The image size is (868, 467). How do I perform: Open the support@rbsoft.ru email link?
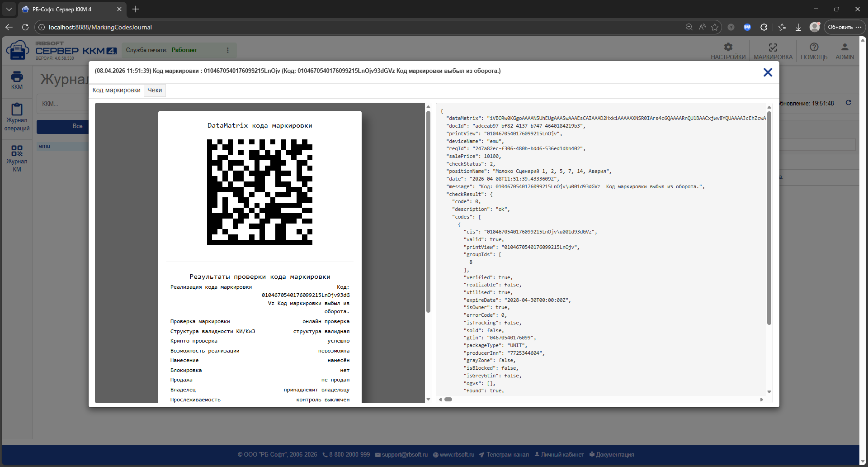pos(401,454)
